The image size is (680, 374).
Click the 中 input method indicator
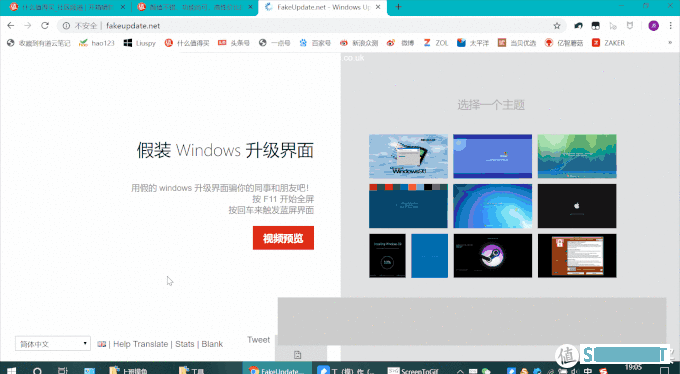tap(588, 371)
